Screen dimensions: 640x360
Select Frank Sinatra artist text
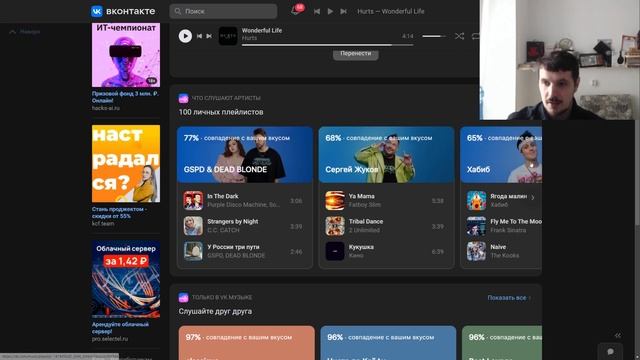(x=508, y=230)
